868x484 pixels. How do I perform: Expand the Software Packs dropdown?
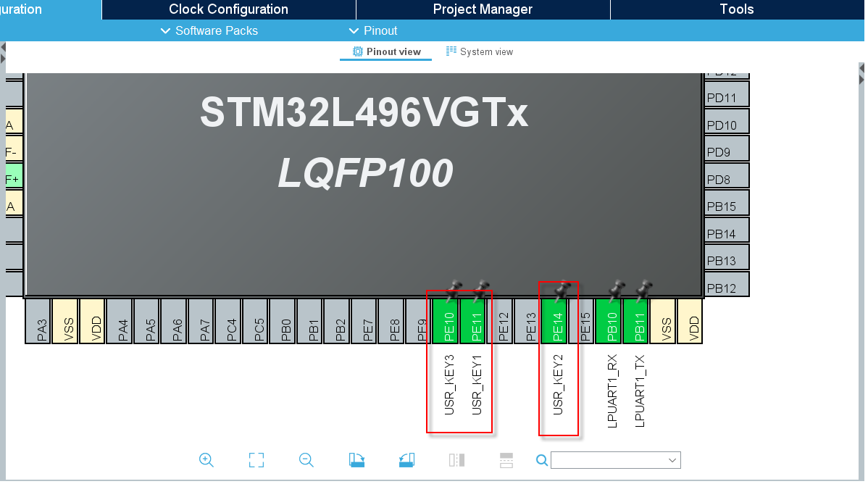point(209,31)
